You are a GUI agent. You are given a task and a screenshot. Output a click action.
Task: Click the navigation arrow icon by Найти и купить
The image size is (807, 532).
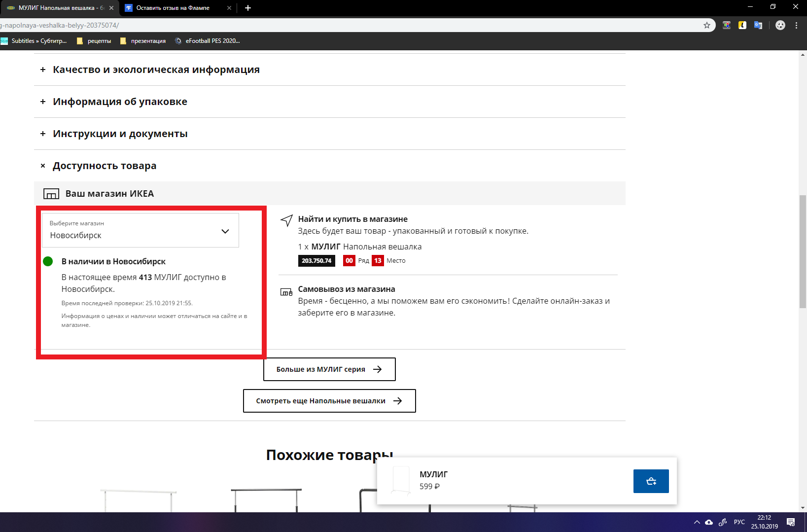tap(286, 220)
